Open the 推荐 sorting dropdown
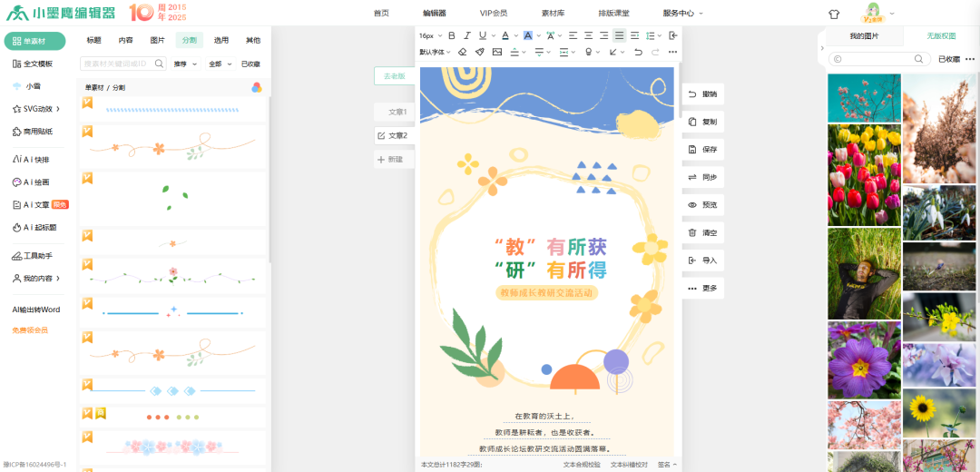980x472 pixels. 183,64
